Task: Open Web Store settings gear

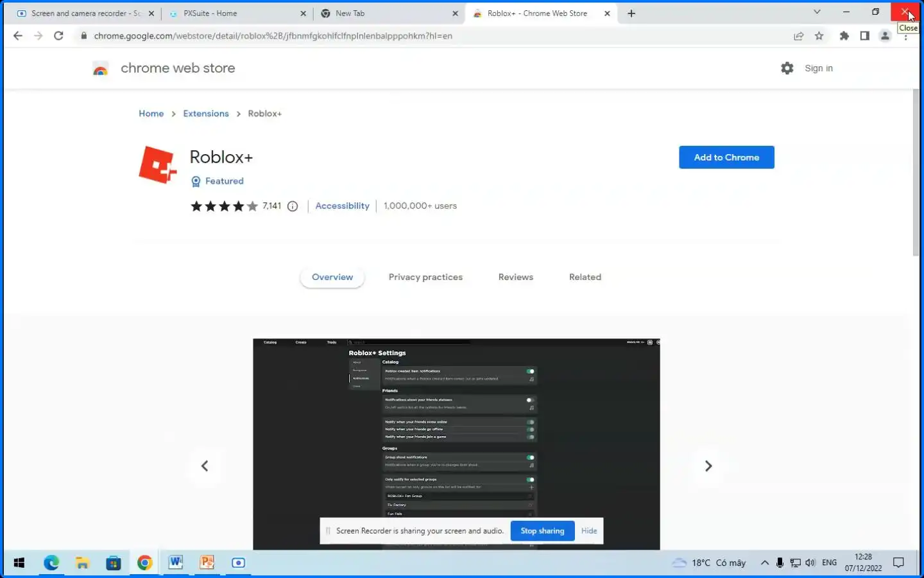Action: click(x=787, y=68)
